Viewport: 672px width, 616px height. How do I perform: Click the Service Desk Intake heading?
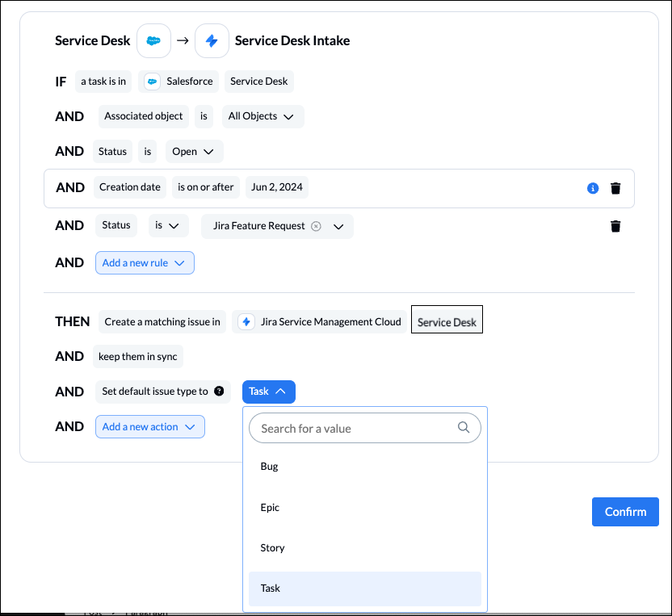[292, 40]
